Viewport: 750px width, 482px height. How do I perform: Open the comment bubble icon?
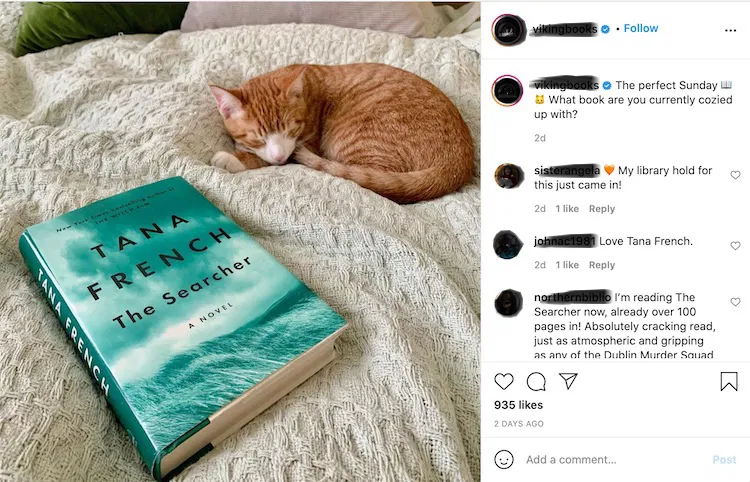pos(536,382)
